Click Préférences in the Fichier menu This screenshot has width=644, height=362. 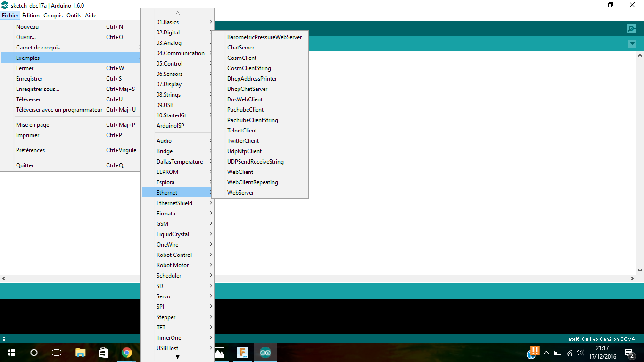(x=31, y=150)
